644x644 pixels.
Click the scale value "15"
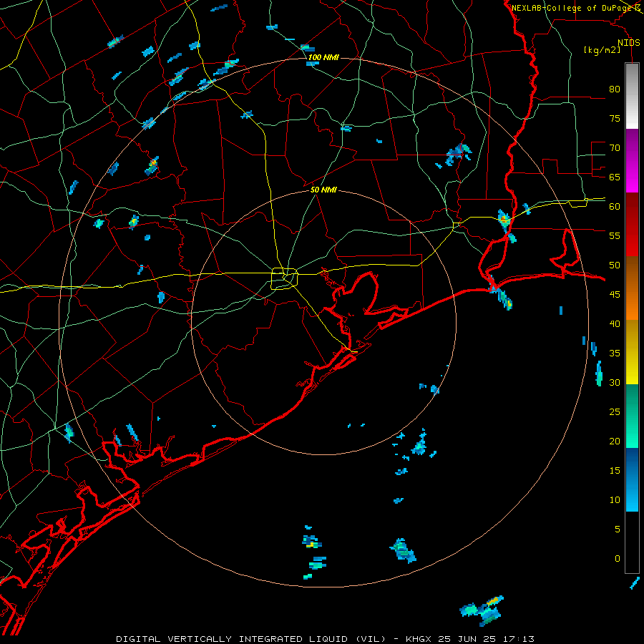(615, 471)
